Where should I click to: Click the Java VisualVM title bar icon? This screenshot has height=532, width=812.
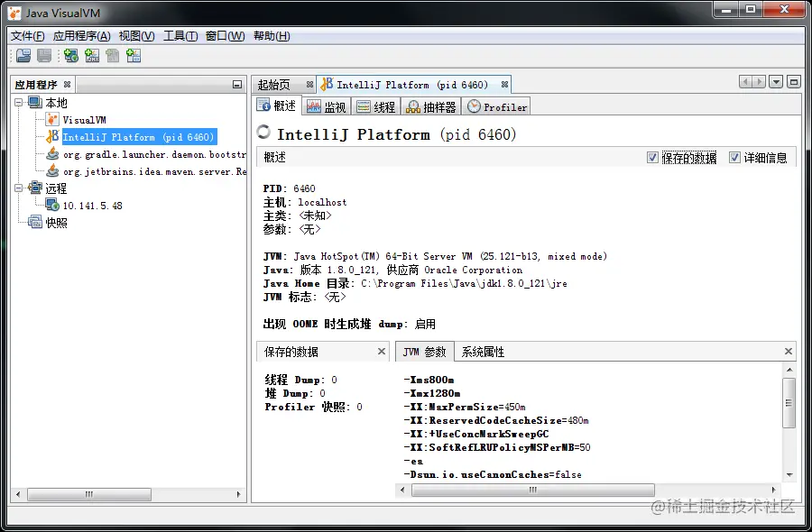click(15, 13)
